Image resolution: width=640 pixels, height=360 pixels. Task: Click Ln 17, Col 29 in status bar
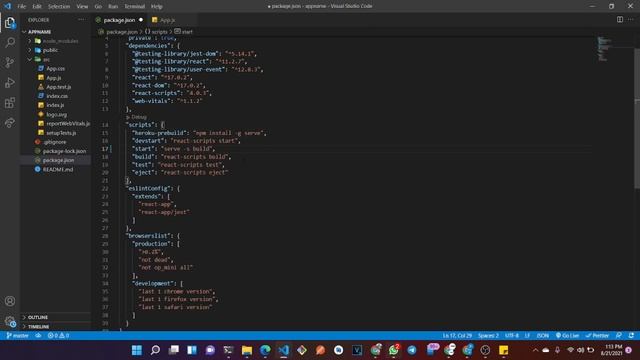457,336
